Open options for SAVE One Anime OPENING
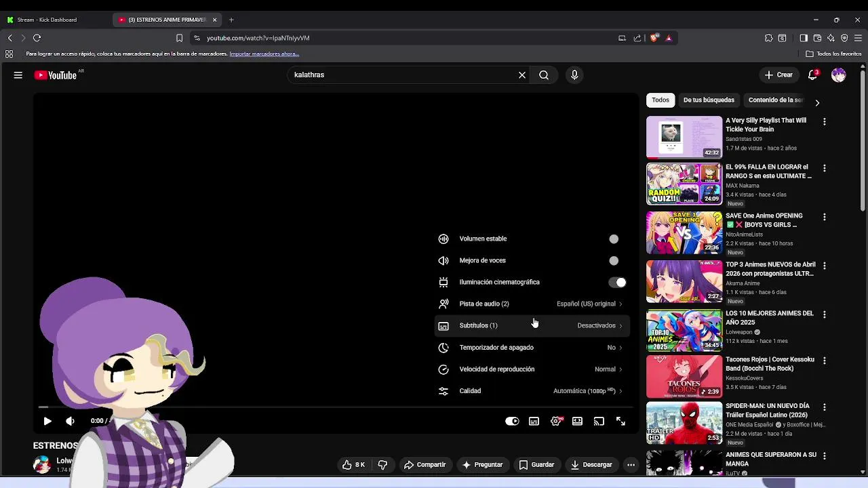 click(x=825, y=217)
